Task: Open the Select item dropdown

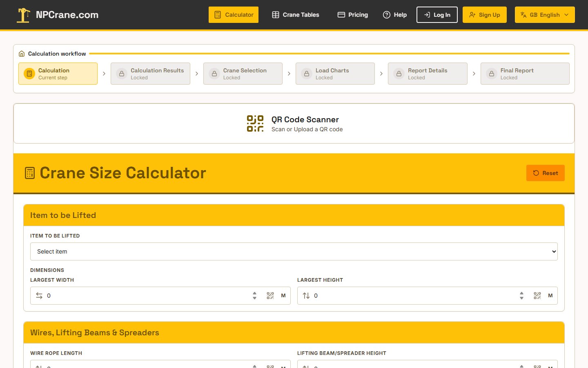Action: pyautogui.click(x=294, y=251)
